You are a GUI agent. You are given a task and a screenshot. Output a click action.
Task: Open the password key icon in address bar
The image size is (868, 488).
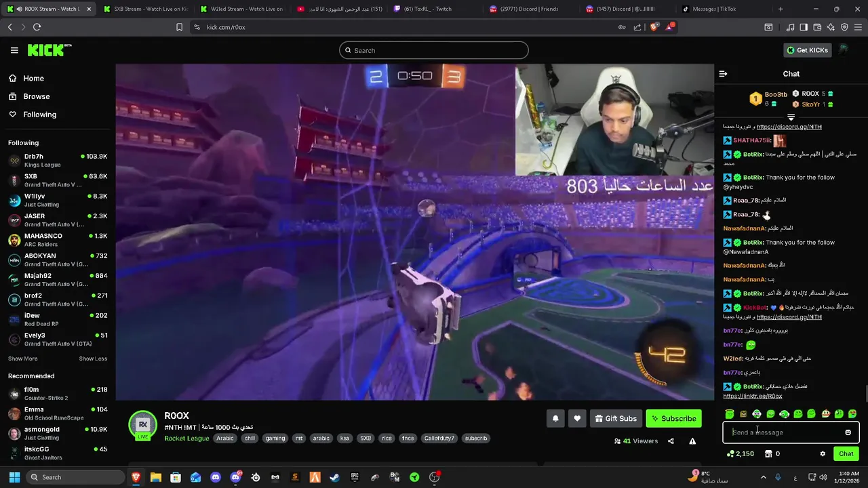622,27
